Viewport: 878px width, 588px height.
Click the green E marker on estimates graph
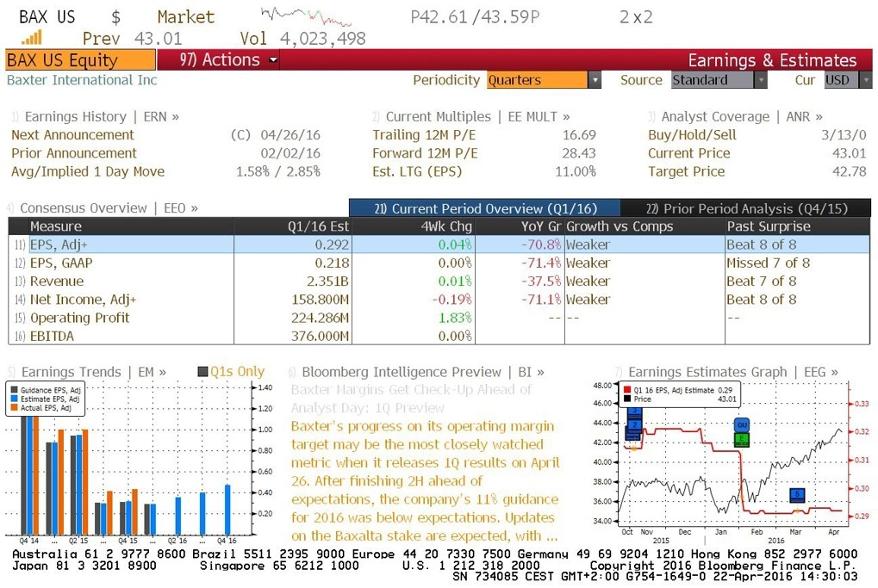pyautogui.click(x=741, y=440)
